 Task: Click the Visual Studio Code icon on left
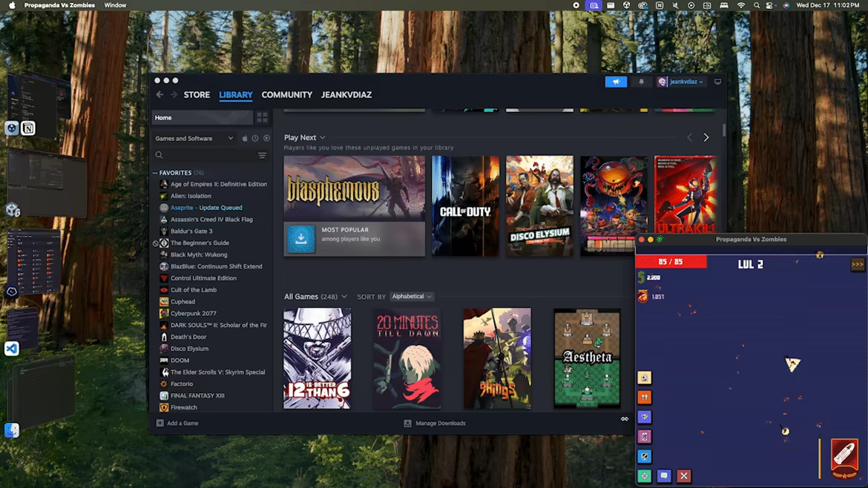coord(12,349)
